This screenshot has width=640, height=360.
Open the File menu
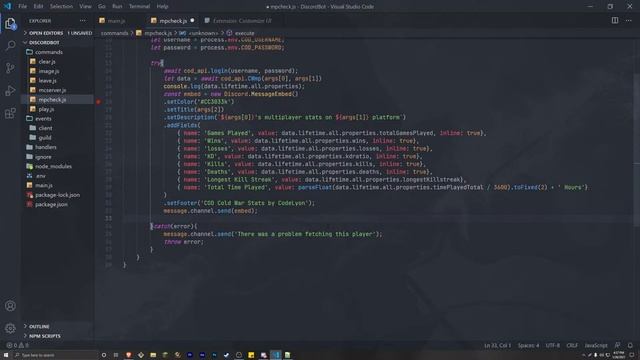click(x=22, y=7)
